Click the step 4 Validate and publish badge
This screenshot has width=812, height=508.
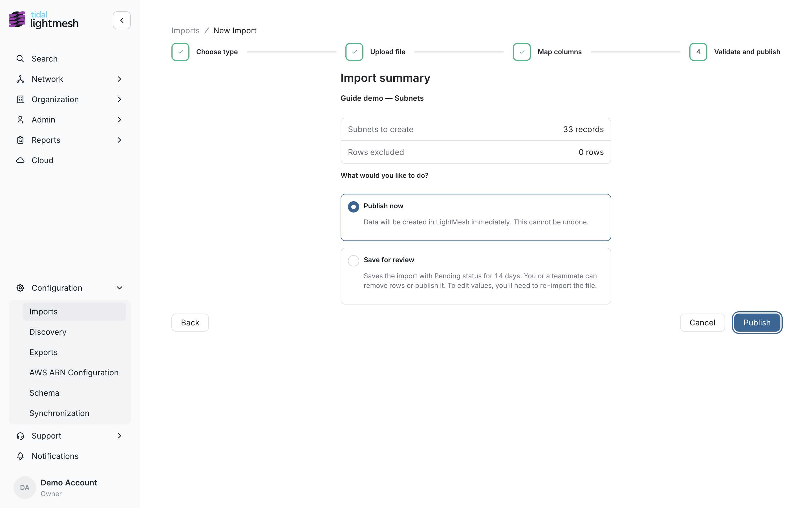(x=698, y=52)
